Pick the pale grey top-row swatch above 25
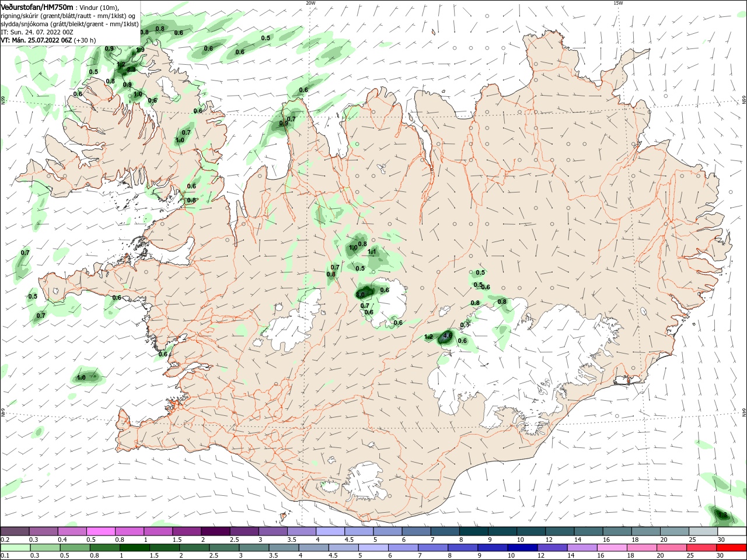Viewport: 747px width, 560px height. pos(703,531)
